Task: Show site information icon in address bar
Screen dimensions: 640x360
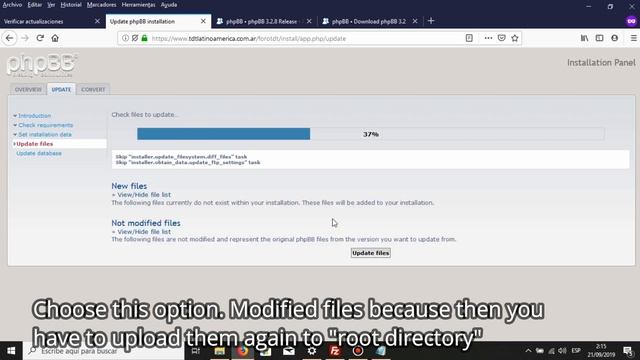Action: tap(125, 38)
